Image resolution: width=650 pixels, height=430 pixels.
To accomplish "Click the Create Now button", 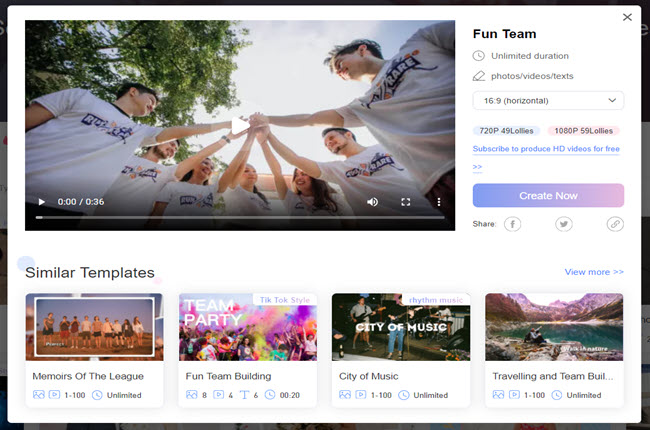I will tap(548, 195).
